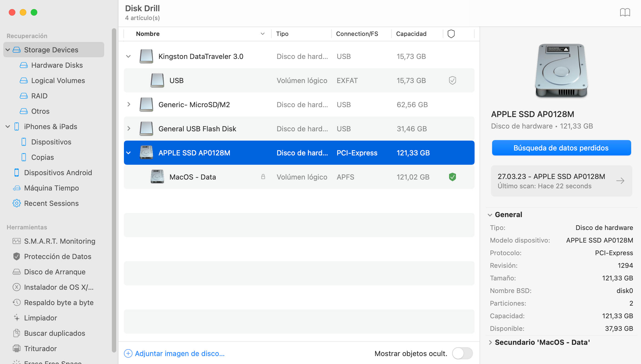641x364 pixels.
Task: Click the Erase Free Space sidebar item
Action: coord(53,362)
